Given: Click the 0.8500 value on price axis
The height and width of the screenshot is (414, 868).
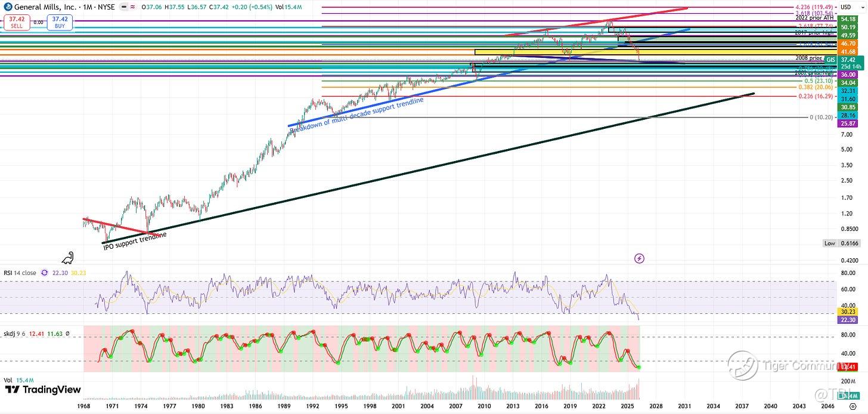Looking at the screenshot, I should tap(848, 228).
